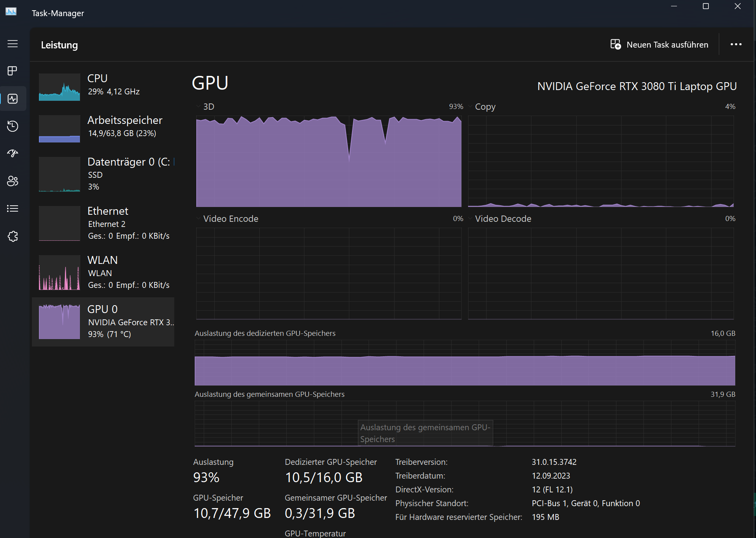Viewport: 756px width, 538px height.
Task: Open Startup apps page icon
Action: tap(13, 153)
